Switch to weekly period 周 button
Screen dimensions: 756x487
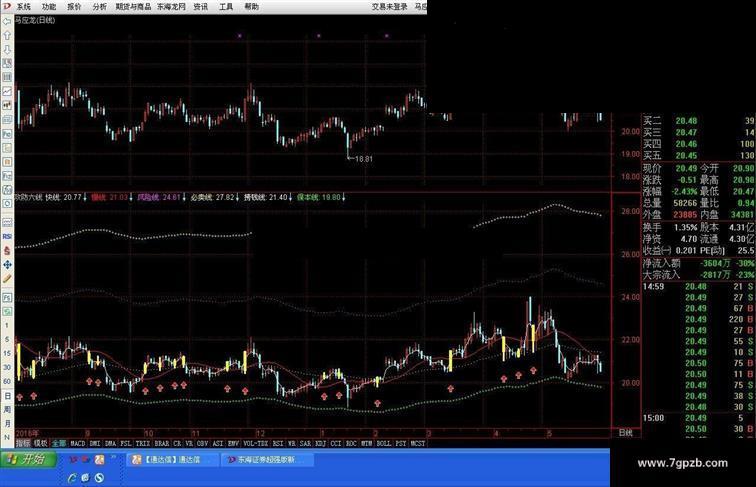pos(7,409)
